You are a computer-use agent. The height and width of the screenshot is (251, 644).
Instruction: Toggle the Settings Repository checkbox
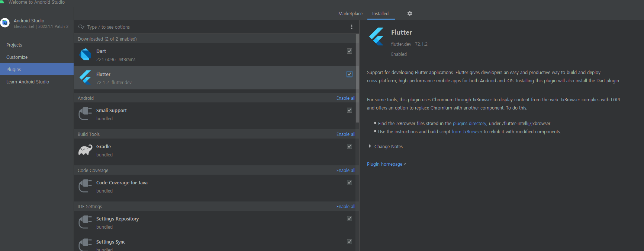(350, 219)
